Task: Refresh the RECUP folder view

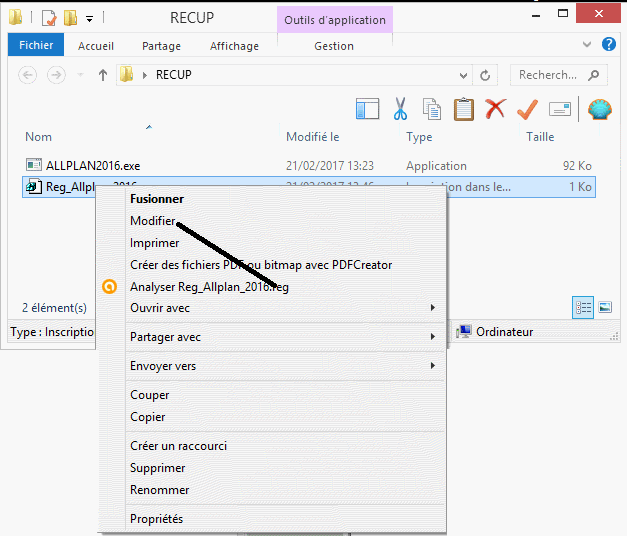Action: [x=485, y=75]
